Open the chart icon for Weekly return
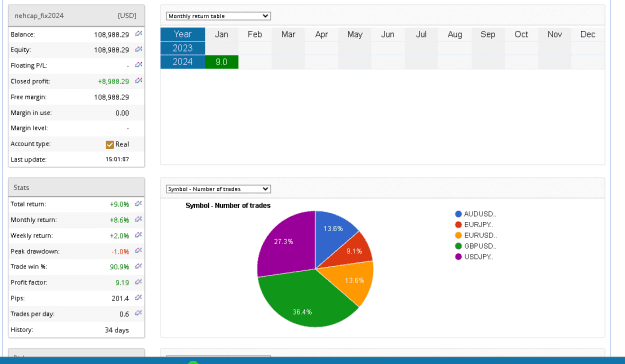 pyautogui.click(x=138, y=235)
